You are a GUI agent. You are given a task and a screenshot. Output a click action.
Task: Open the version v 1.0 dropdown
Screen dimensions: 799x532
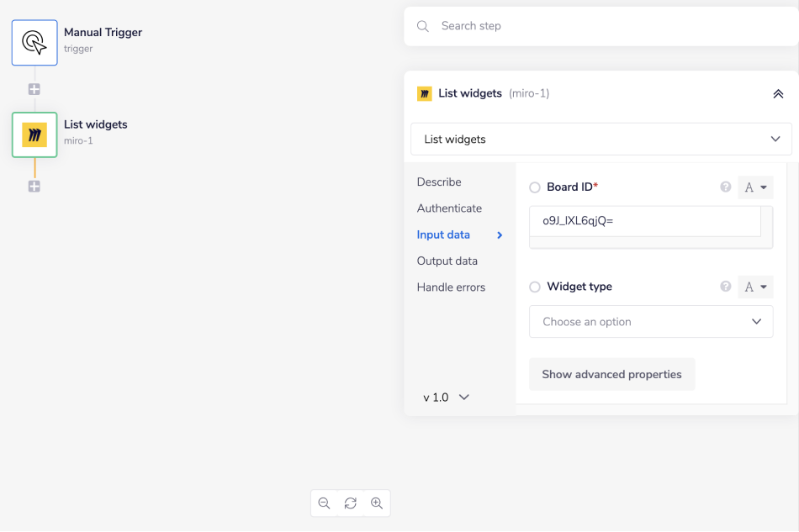446,398
